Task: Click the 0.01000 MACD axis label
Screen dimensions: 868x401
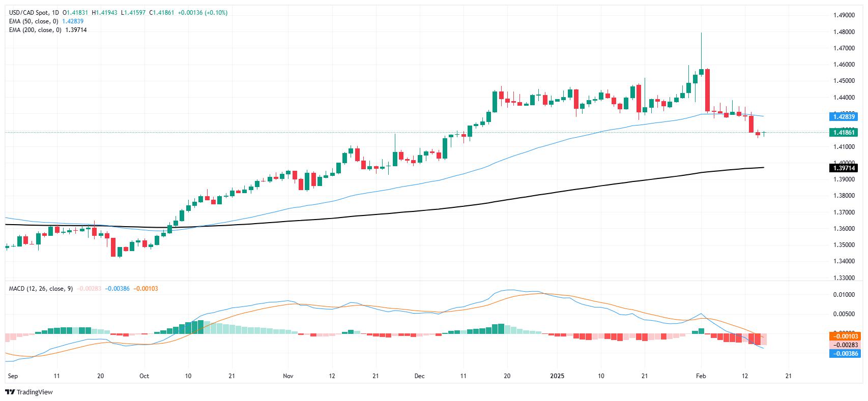Action: tap(845, 295)
